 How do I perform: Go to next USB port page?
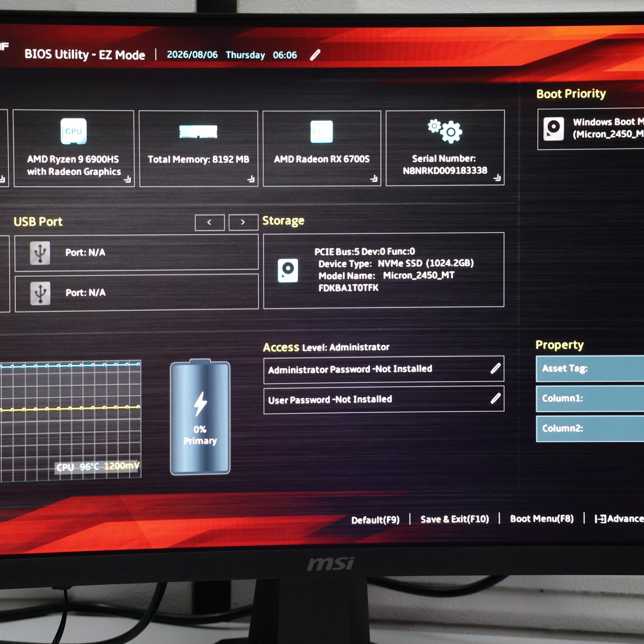pos(243,222)
